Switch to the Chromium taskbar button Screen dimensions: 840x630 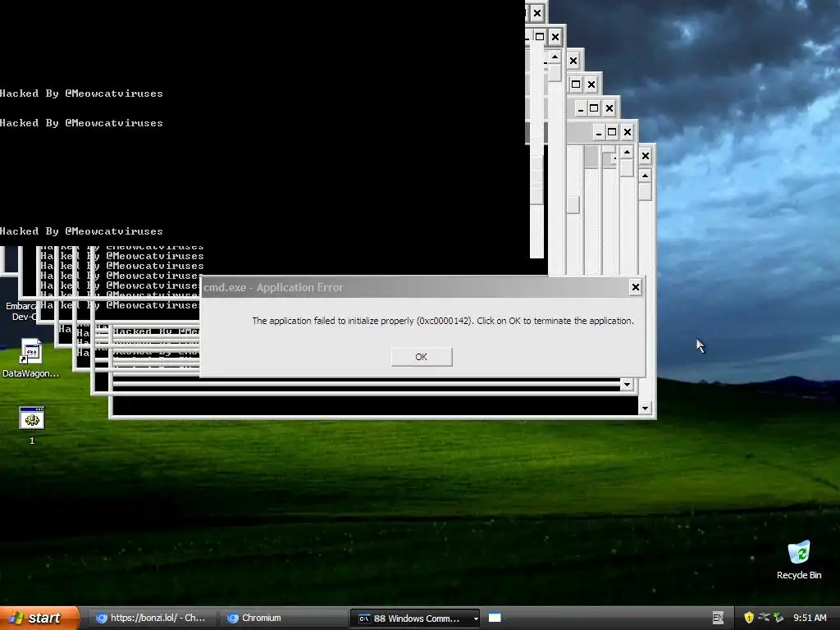[282, 618]
